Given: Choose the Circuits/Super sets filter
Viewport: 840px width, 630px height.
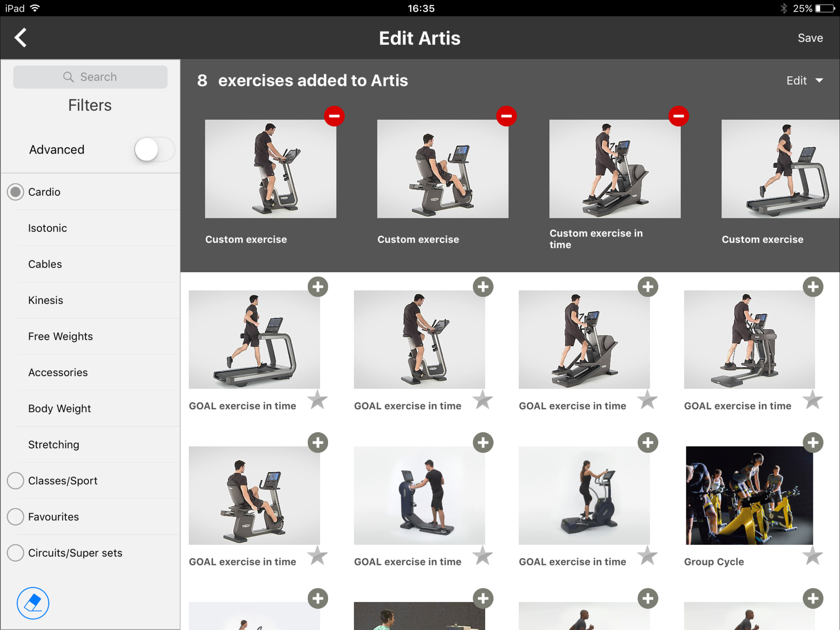Looking at the screenshot, I should [16, 553].
